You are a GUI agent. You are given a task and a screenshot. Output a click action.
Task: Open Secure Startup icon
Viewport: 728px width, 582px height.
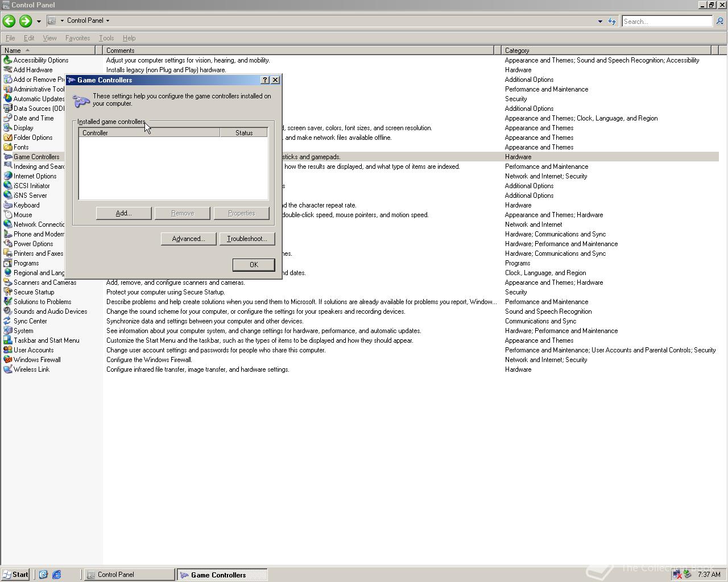7,292
